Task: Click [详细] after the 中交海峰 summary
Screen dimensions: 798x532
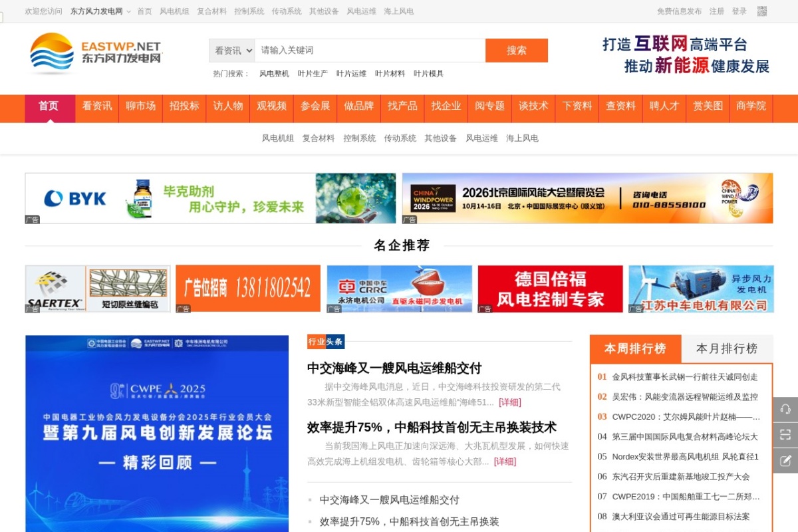Action: 510,402
